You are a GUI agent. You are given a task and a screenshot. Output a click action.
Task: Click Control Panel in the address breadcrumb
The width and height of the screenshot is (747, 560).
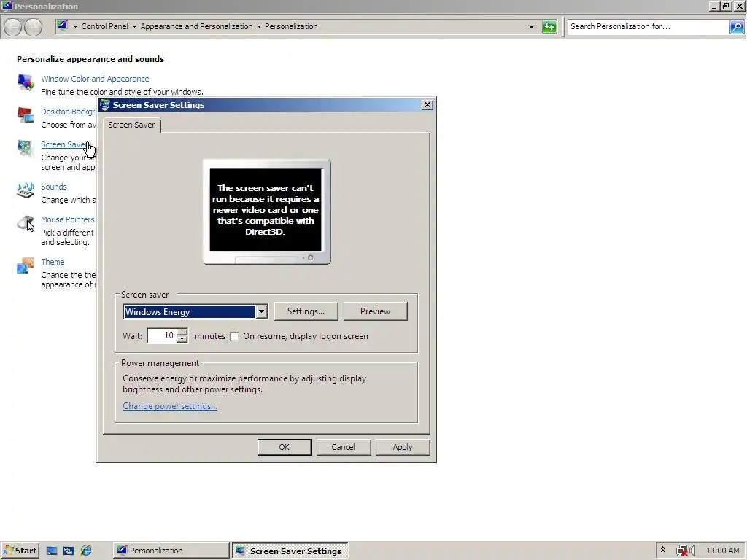point(104,27)
